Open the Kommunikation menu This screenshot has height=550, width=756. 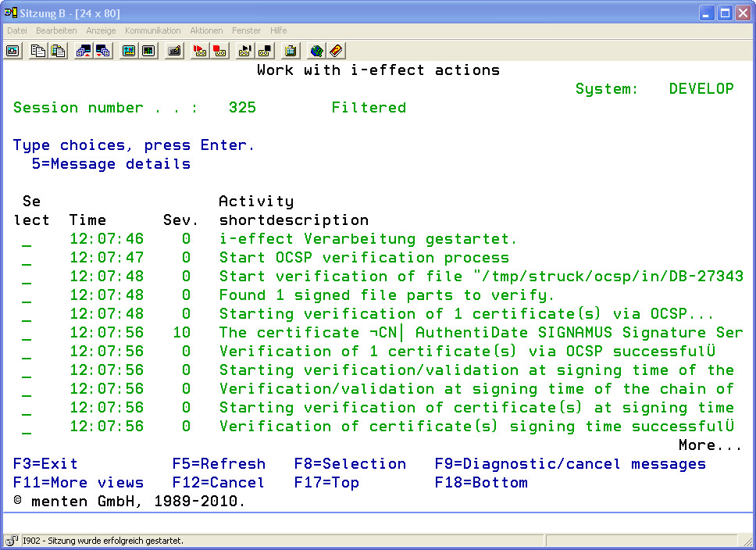click(152, 30)
